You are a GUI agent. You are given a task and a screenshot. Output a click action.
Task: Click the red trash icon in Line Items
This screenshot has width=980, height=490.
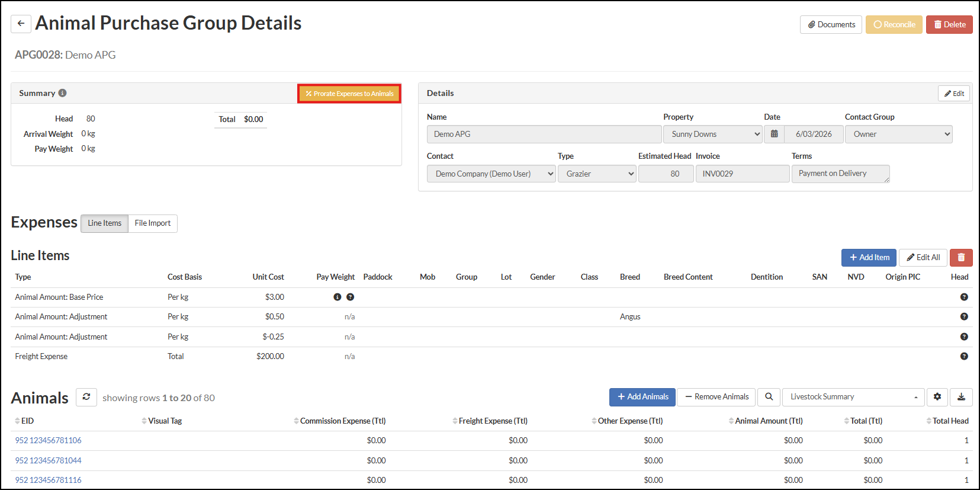tap(961, 258)
